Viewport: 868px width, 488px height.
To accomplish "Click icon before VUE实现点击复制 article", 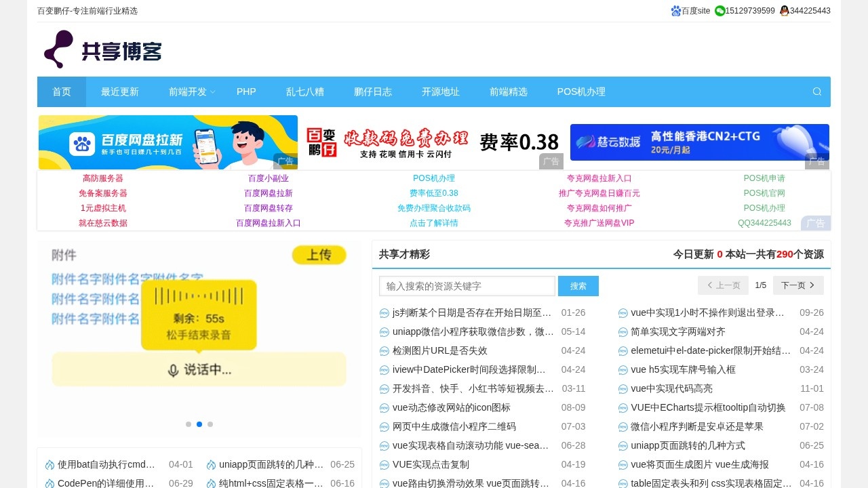I will tap(384, 465).
